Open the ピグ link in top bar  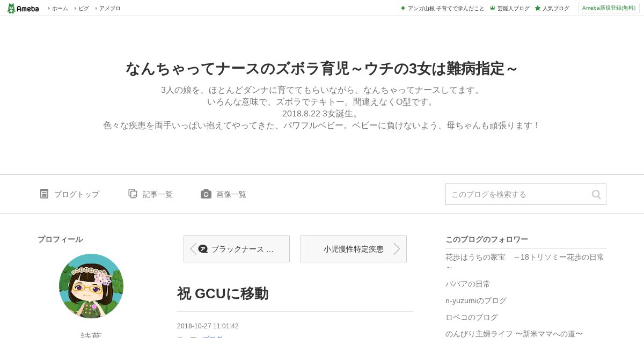(84, 9)
